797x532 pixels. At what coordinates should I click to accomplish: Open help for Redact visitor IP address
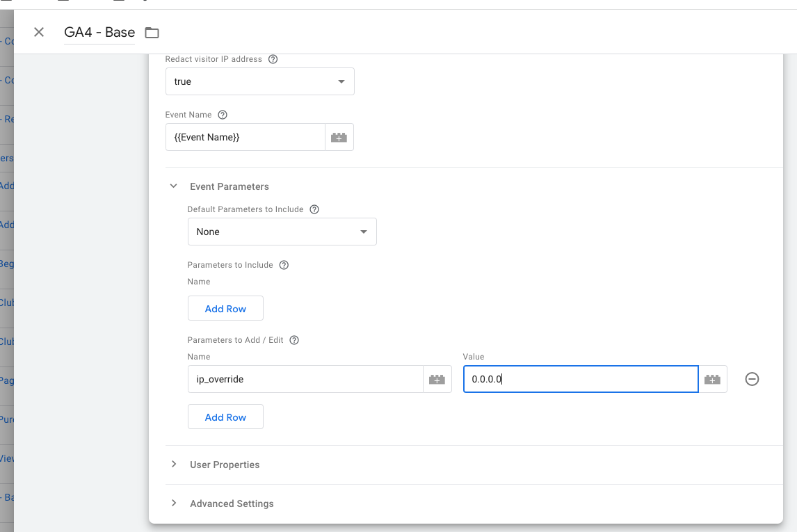point(273,59)
